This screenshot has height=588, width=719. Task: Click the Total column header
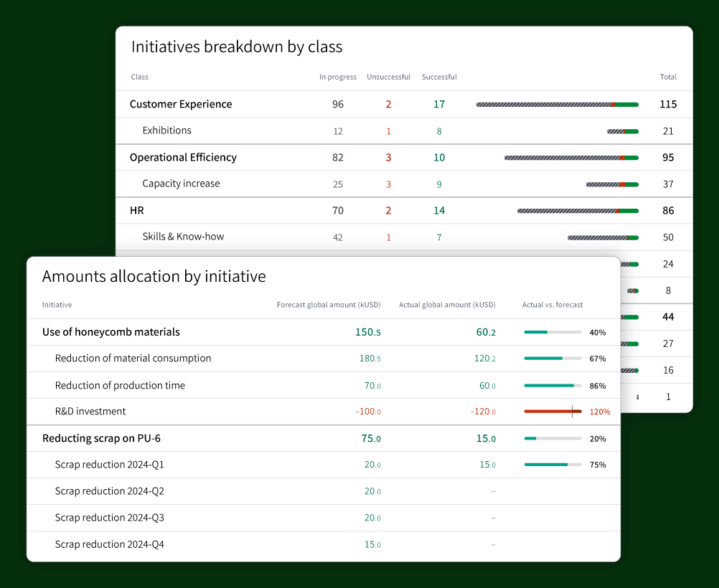668,77
